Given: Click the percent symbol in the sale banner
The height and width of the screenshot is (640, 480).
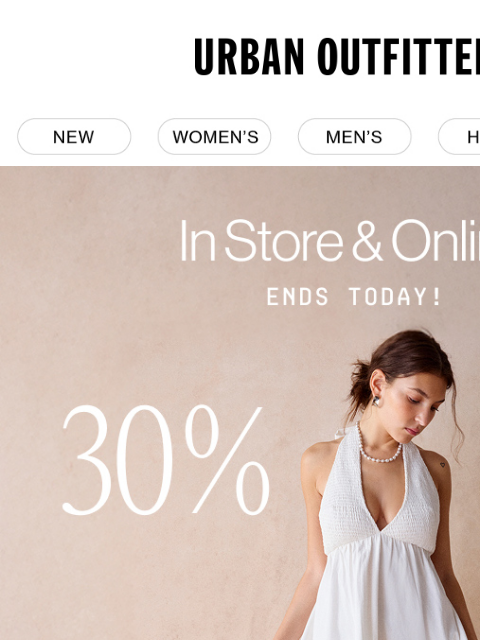Looking at the screenshot, I should (227, 460).
